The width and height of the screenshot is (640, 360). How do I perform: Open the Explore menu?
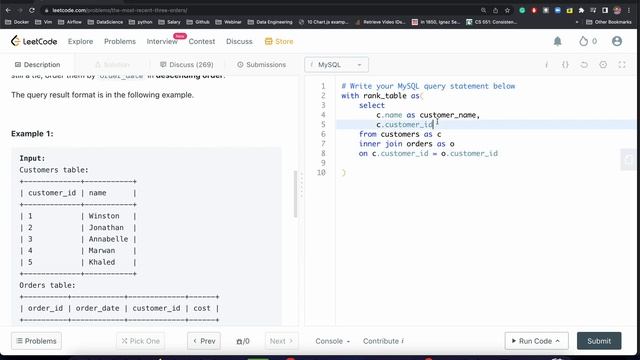[80, 41]
